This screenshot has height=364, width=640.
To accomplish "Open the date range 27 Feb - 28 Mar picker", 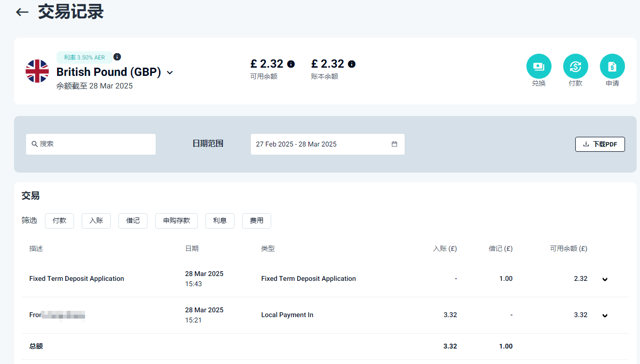I will [x=328, y=144].
